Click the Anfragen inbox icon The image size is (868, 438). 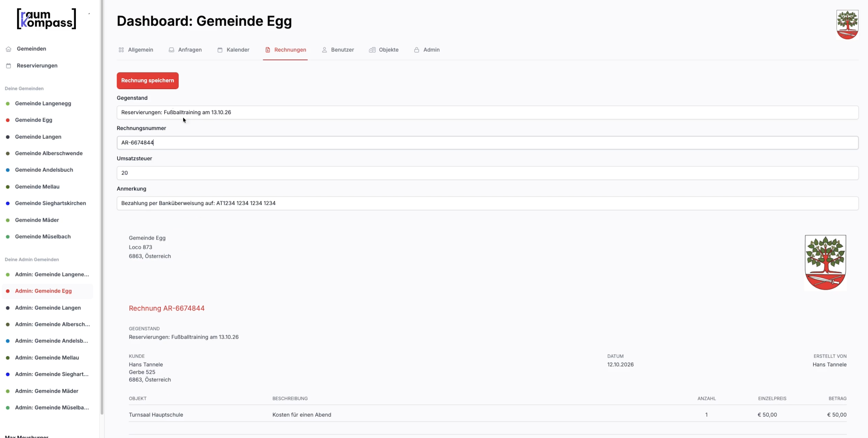[172, 50]
